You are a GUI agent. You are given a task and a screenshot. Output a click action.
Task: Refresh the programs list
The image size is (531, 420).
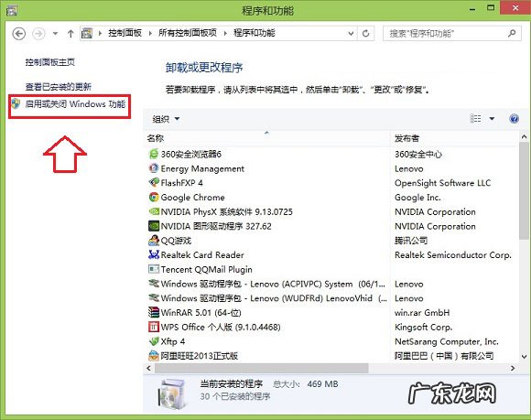coord(365,34)
